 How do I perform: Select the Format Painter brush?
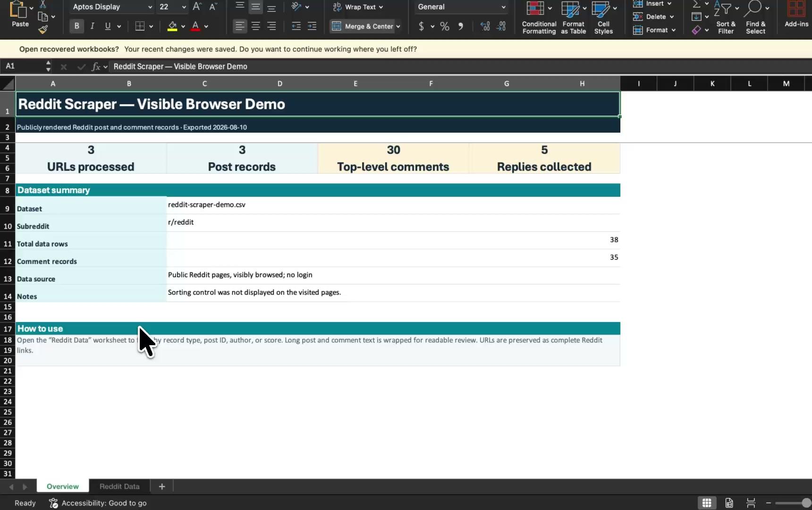pyautogui.click(x=43, y=30)
